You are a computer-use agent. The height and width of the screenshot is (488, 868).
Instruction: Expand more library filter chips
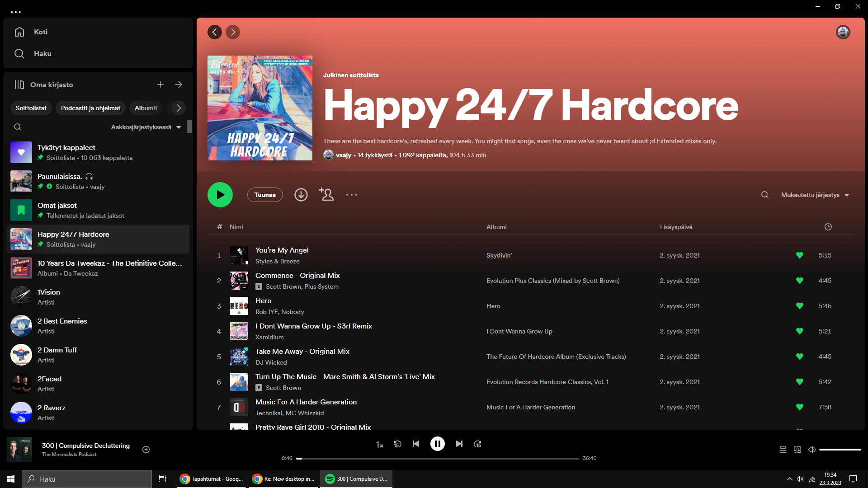[x=177, y=108]
